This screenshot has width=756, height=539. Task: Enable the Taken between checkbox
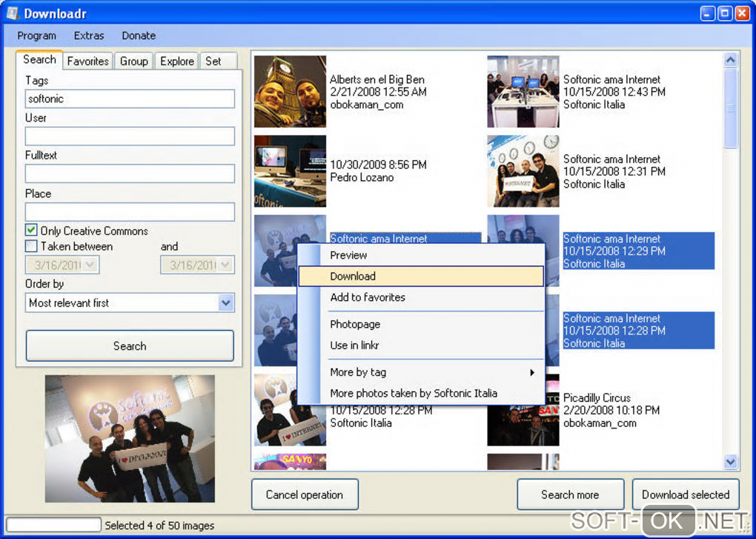point(31,246)
